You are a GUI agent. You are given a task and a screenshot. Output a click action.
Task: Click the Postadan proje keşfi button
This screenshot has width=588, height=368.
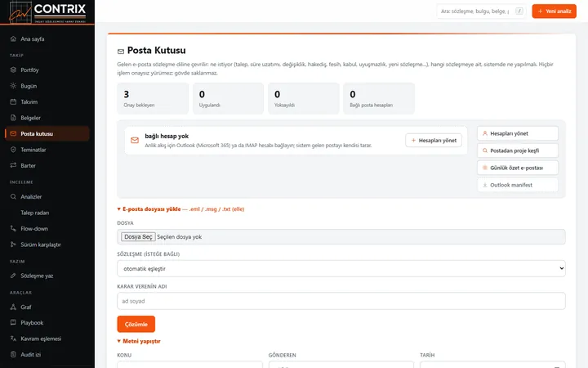(x=518, y=150)
